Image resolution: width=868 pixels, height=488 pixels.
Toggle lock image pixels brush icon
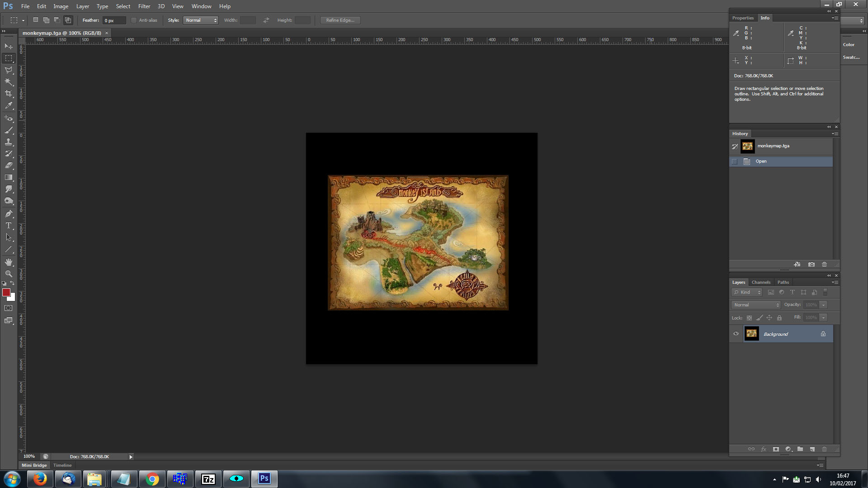(x=759, y=318)
